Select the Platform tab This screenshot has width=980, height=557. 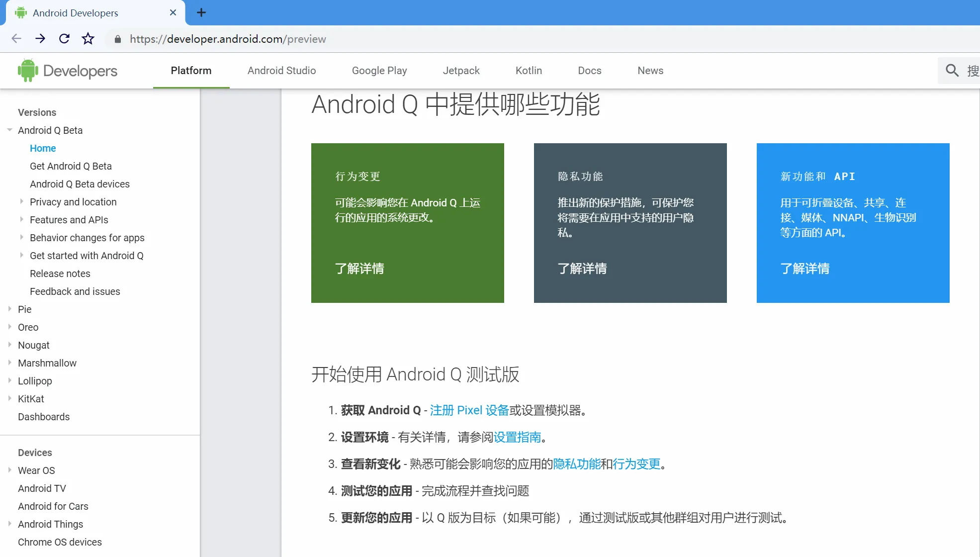(191, 71)
